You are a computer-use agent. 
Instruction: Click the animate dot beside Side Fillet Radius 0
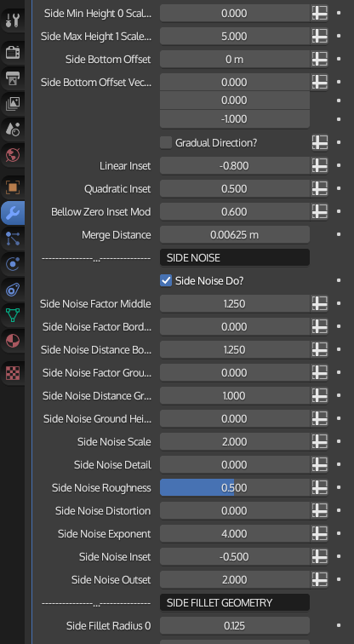(339, 625)
